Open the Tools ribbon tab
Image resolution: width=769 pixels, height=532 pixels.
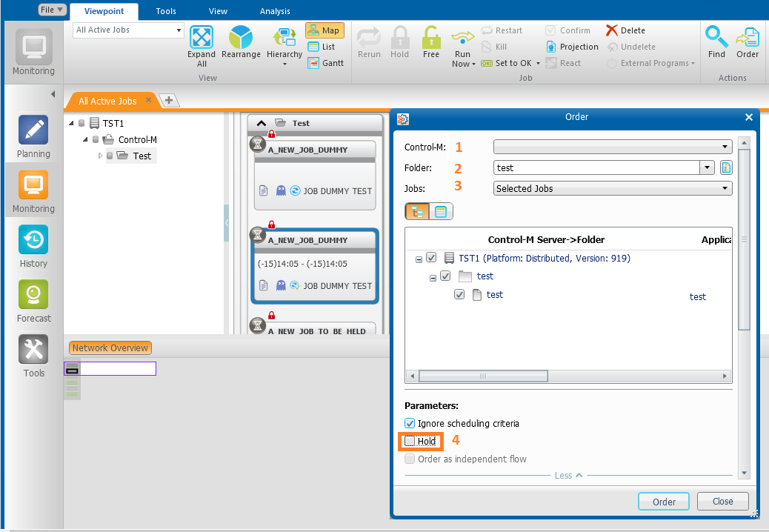coord(166,11)
